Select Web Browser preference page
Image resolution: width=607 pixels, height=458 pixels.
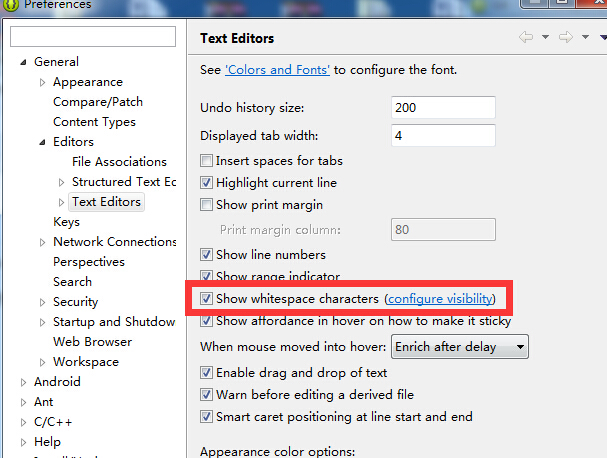tap(92, 341)
